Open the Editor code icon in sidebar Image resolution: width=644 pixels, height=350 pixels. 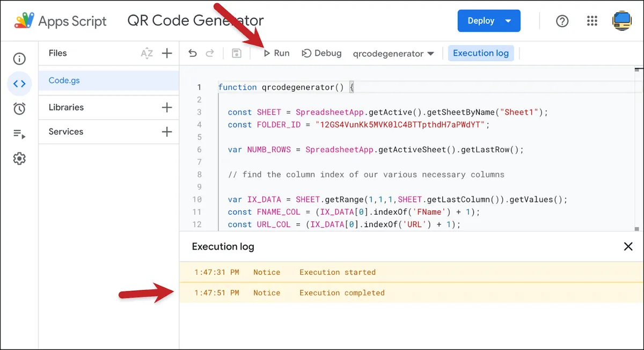(x=19, y=83)
